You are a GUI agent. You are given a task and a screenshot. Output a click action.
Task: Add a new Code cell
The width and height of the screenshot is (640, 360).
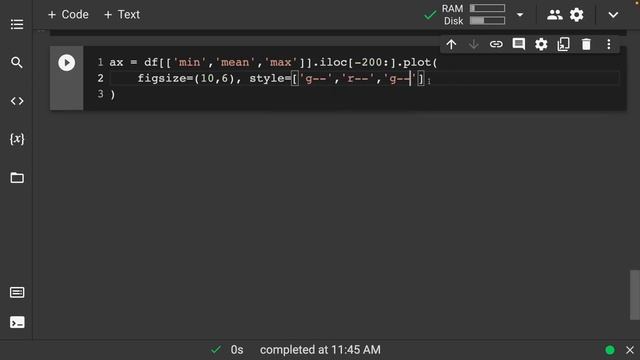(x=68, y=15)
